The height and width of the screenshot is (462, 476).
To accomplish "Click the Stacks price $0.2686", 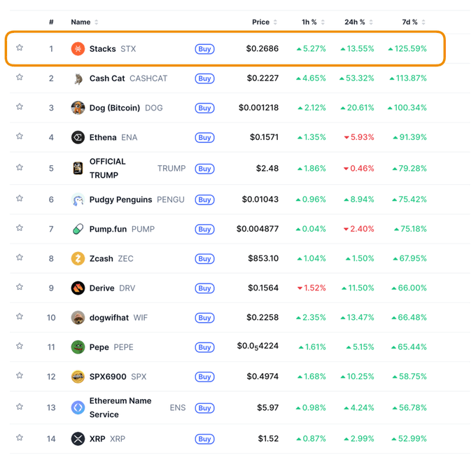I will (262, 48).
